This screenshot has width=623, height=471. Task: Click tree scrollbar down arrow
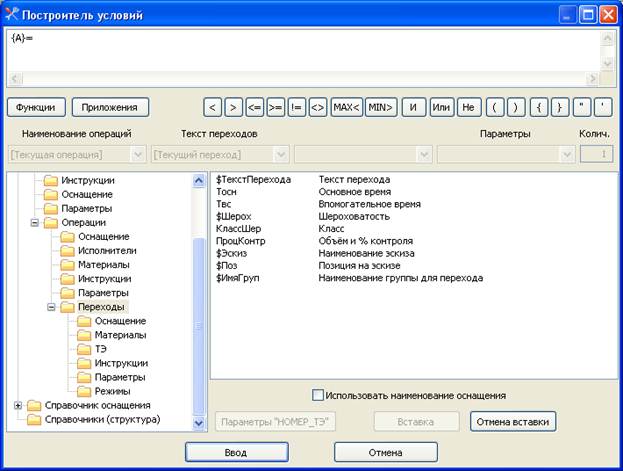click(199, 423)
